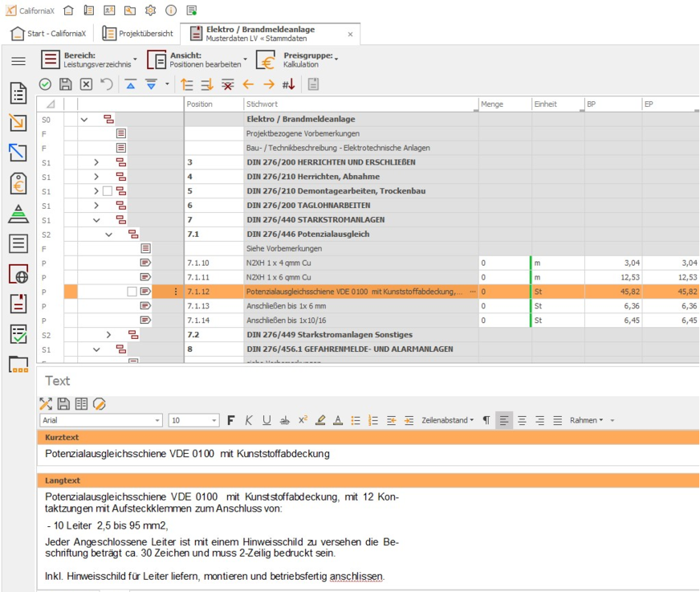Collapse the 7.1 Potenzialausgleich section
Screen dimensions: 700x592
[x=109, y=235]
